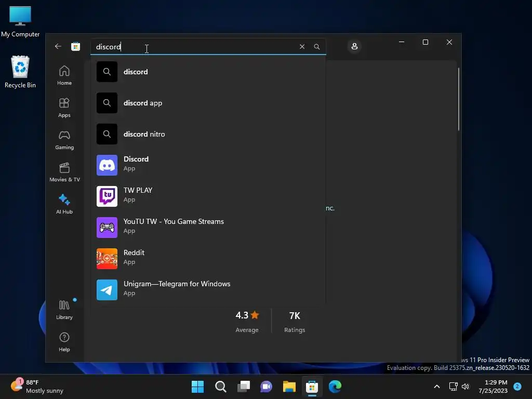Open YouTU TW - You Game Streams result
Image resolution: width=532 pixels, height=399 pixels.
(x=208, y=228)
